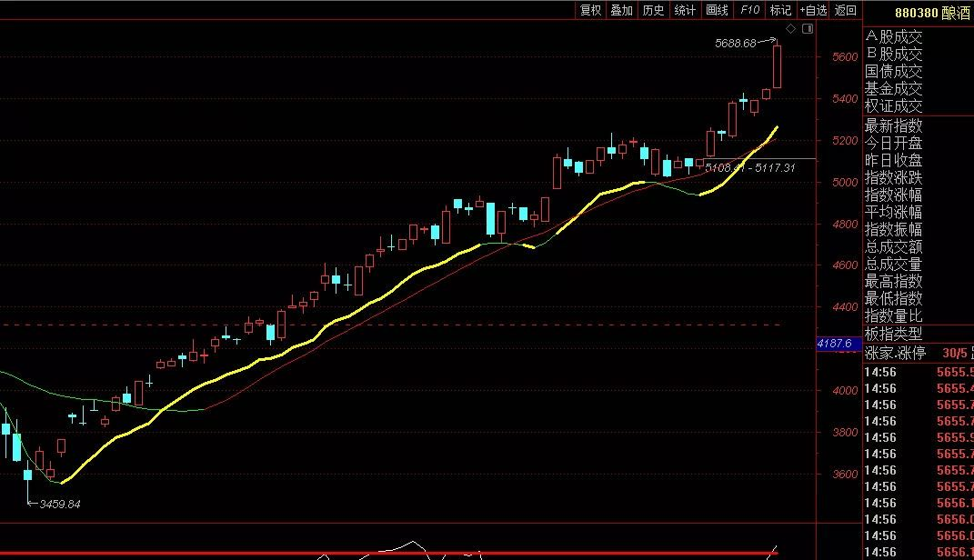Click the 昨日收盘 label
The height and width of the screenshot is (560, 974).
[x=893, y=161]
